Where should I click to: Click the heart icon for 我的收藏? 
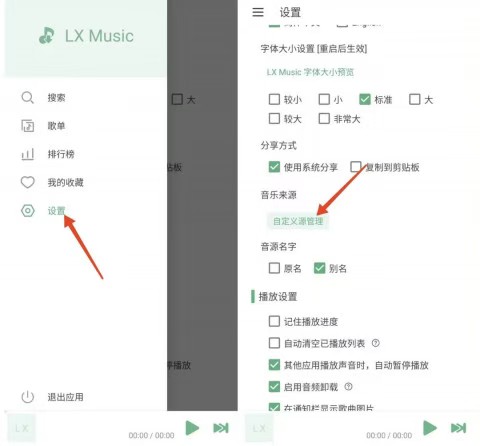coord(28,182)
